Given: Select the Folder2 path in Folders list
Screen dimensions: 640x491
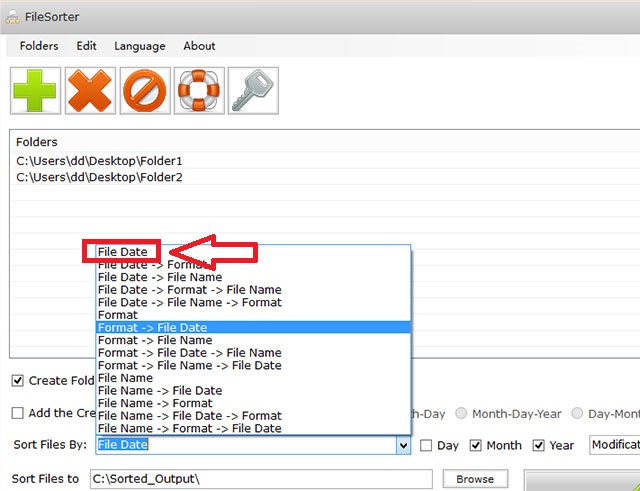Looking at the screenshot, I should click(99, 177).
